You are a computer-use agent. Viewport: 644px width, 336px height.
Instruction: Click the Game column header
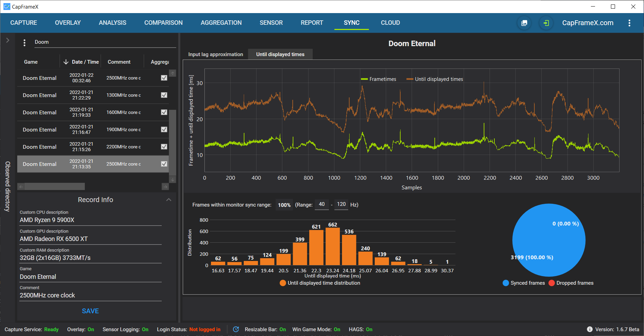31,62
